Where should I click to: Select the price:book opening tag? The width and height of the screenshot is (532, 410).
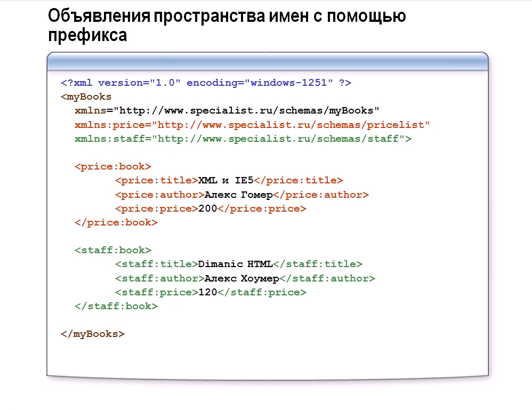click(112, 166)
